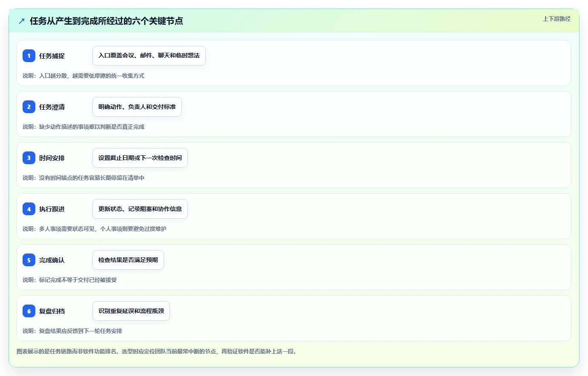The height and width of the screenshot is (376, 588).
Task: Click the note about 多人事项需要状态可见
Action: coord(95,229)
